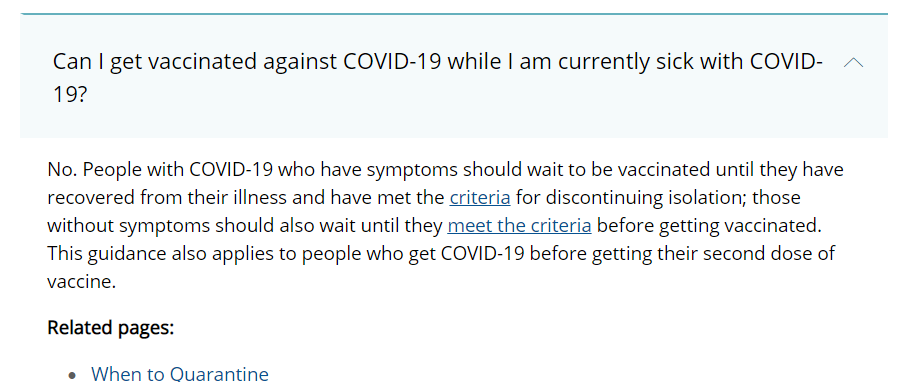This screenshot has width=923, height=382.
Task: Click 'People with COVID-19' in first line
Action: click(178, 170)
